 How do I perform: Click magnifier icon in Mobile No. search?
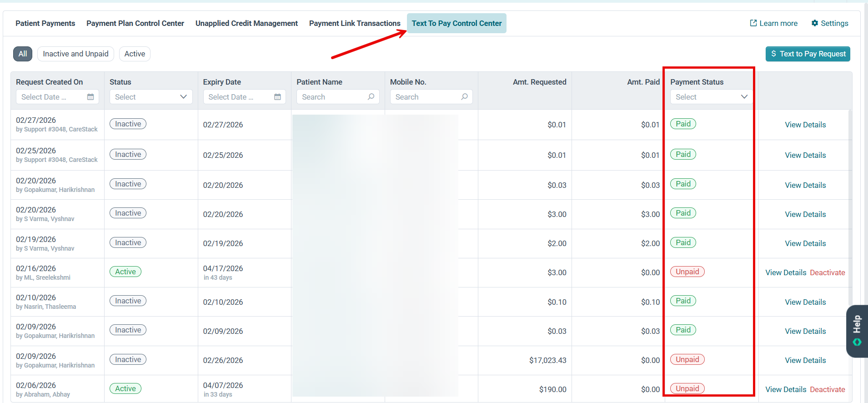click(x=464, y=97)
